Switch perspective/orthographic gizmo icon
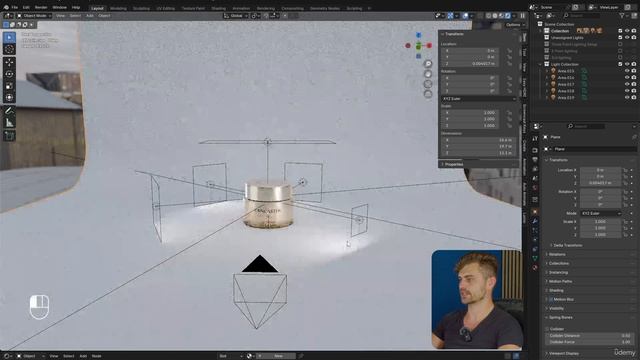The width and height of the screenshot is (640, 360). (428, 94)
